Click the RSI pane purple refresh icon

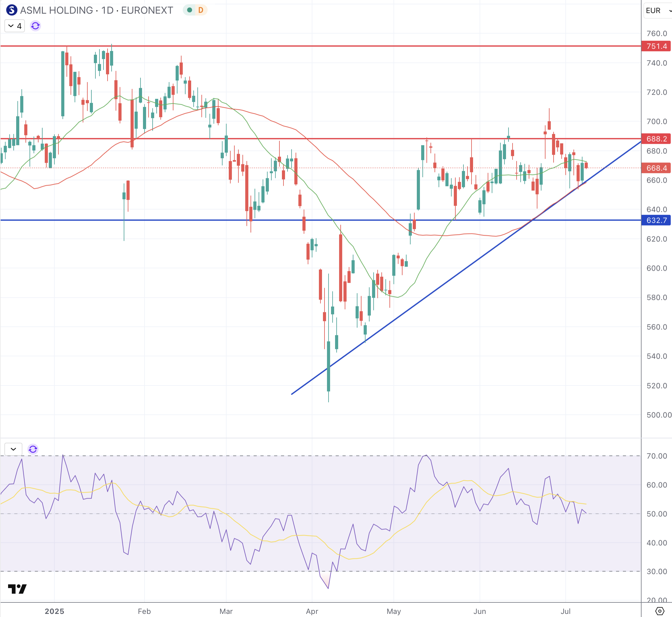pos(33,449)
